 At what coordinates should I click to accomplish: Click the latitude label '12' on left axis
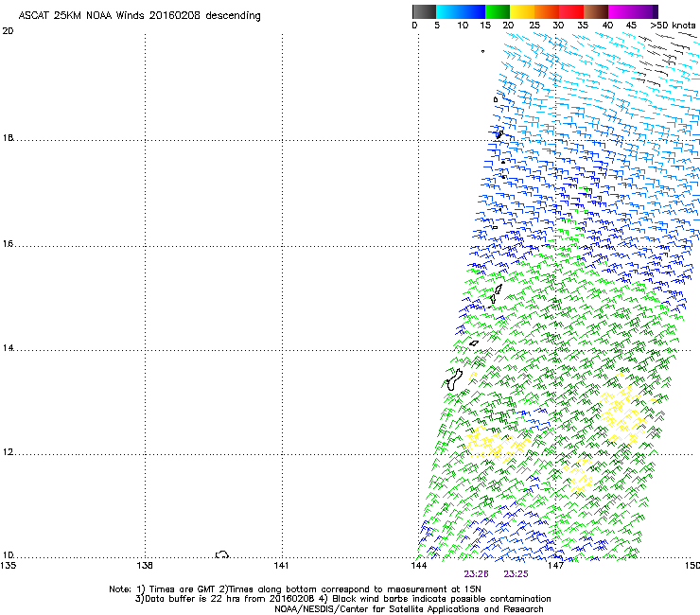coord(8,452)
